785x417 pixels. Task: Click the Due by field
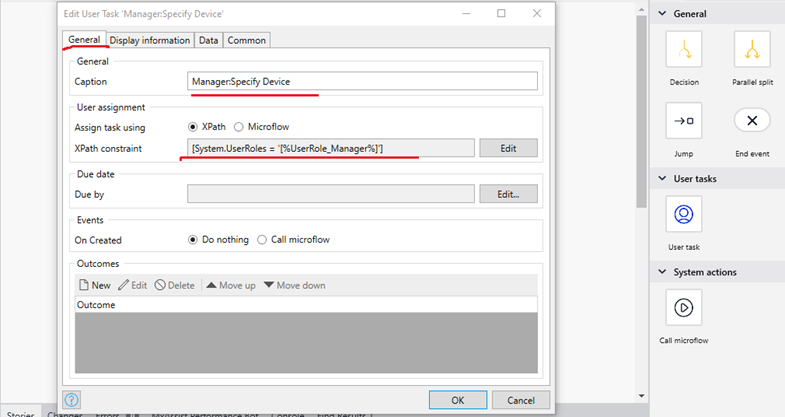(331, 194)
